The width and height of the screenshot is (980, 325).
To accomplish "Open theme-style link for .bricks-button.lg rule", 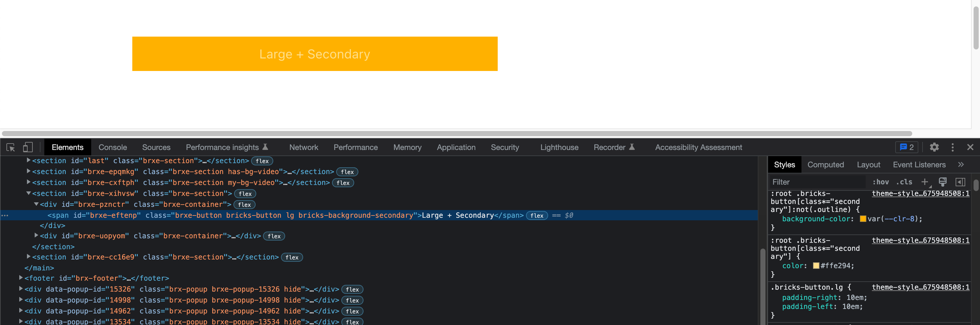I will tap(921, 287).
